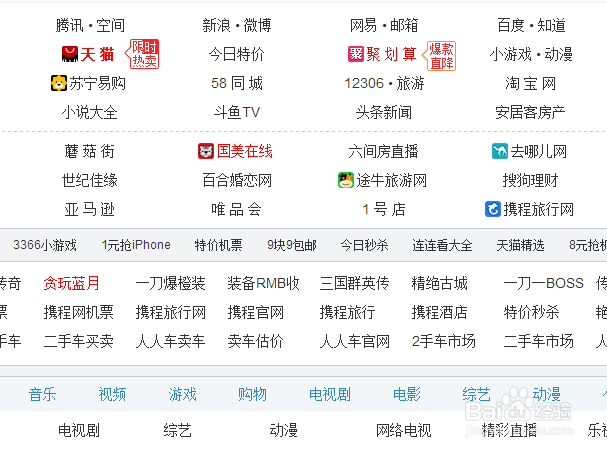Open 携程官网 link
Viewport: 607px width, 452px height.
(x=255, y=312)
